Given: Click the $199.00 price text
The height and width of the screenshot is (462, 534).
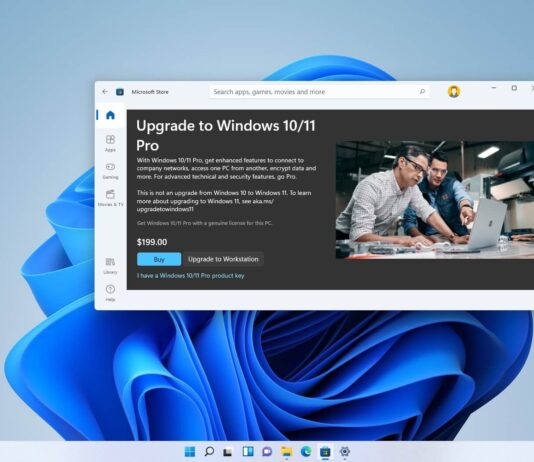Looking at the screenshot, I should 152,242.
